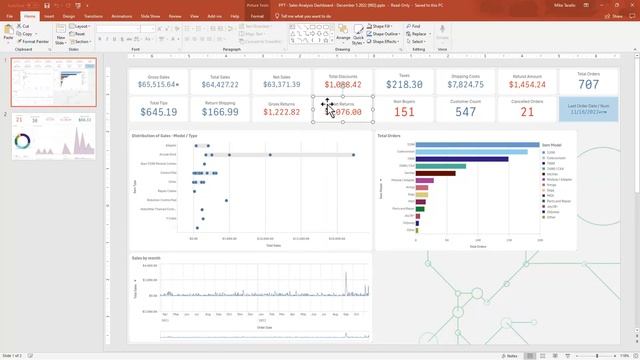Viewport: 640px width, 360px height.
Task: Open the Comments pane icon
Action: 632,16
